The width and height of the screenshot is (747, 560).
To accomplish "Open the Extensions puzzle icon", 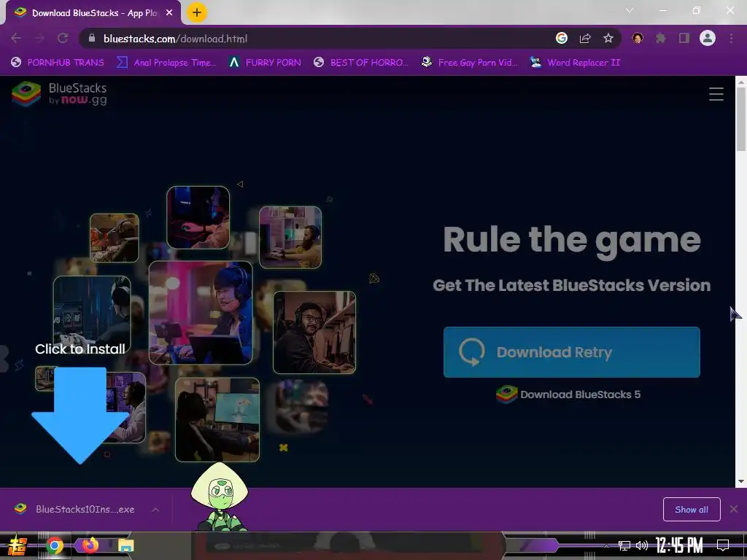I will coord(660,39).
